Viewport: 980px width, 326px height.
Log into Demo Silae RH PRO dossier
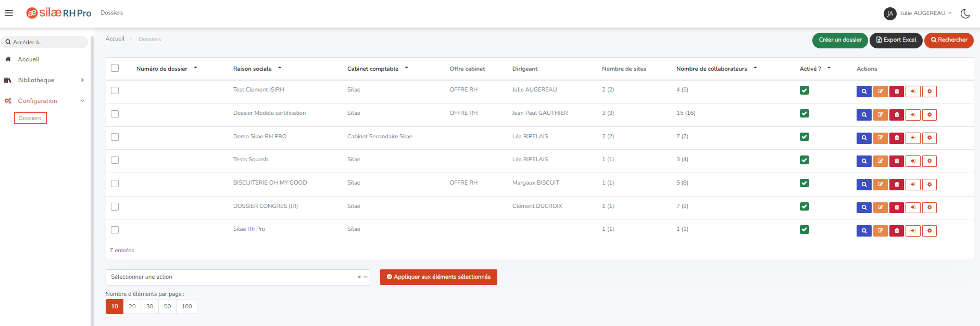click(x=913, y=138)
